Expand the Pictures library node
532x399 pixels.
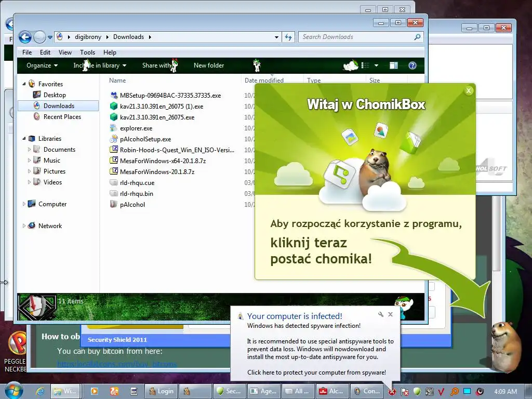(x=29, y=171)
